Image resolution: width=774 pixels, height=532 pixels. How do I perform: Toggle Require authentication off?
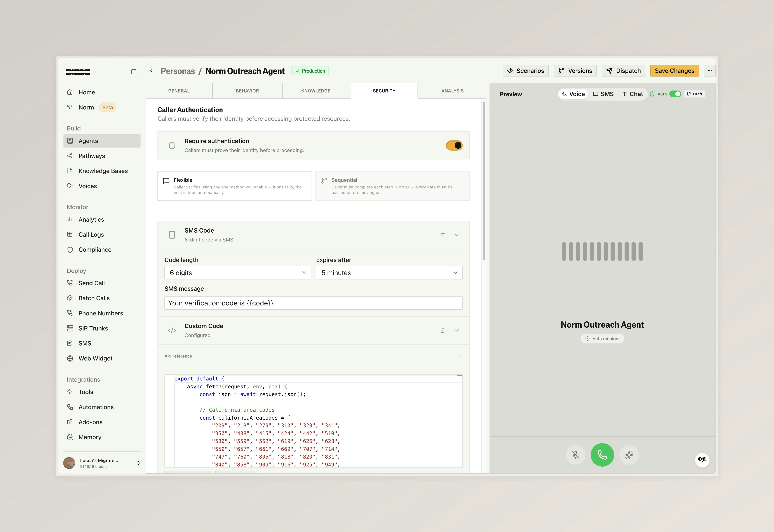pyautogui.click(x=454, y=145)
